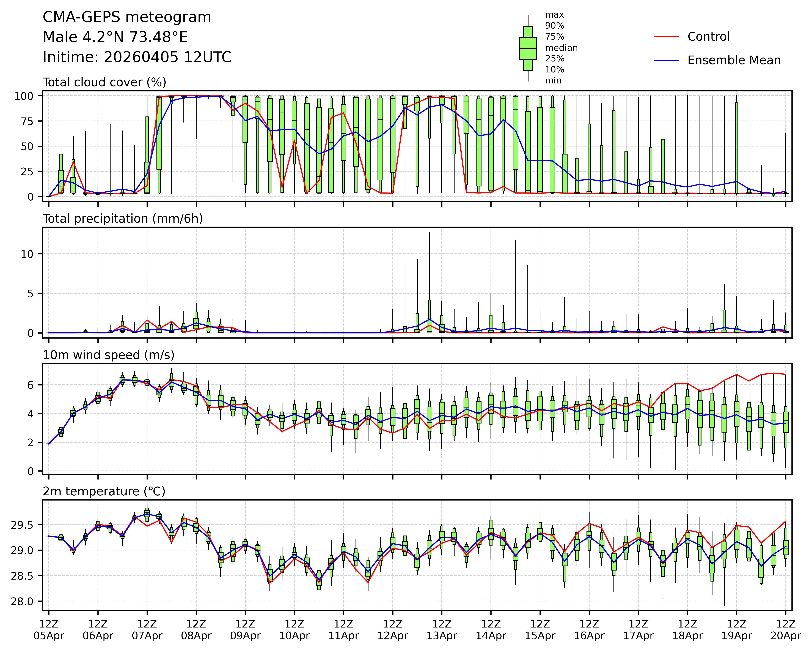812x652 pixels.
Task: Click the 'Control' legend label
Action: pos(708,37)
